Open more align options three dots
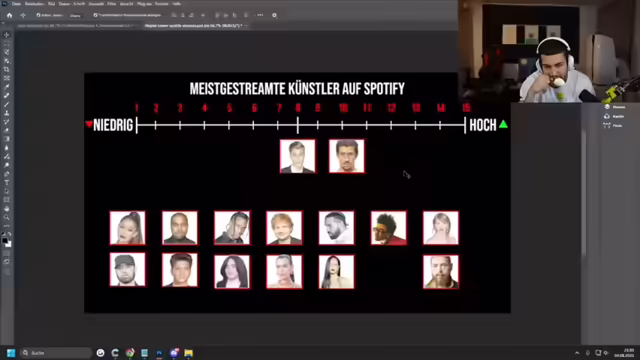 click(260, 15)
